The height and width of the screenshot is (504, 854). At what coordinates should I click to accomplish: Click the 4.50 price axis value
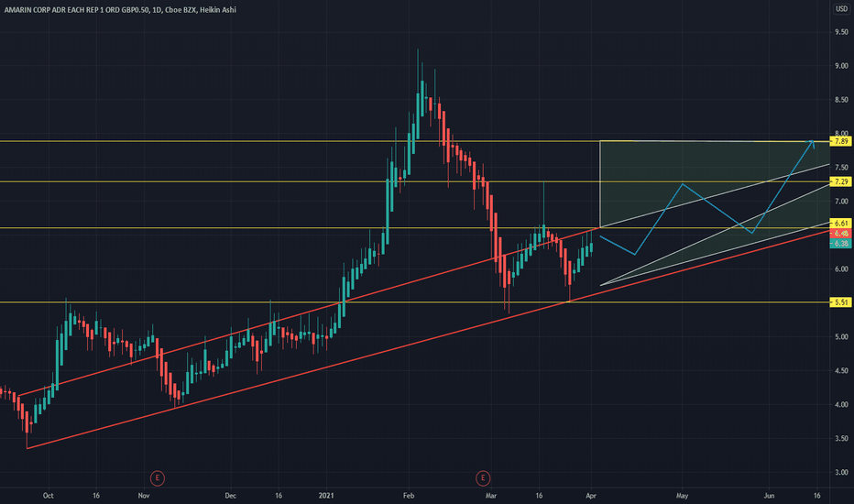(x=841, y=370)
